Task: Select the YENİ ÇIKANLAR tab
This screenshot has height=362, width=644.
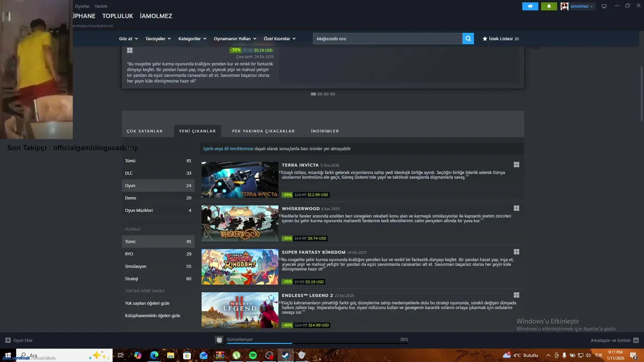Action: [x=197, y=131]
